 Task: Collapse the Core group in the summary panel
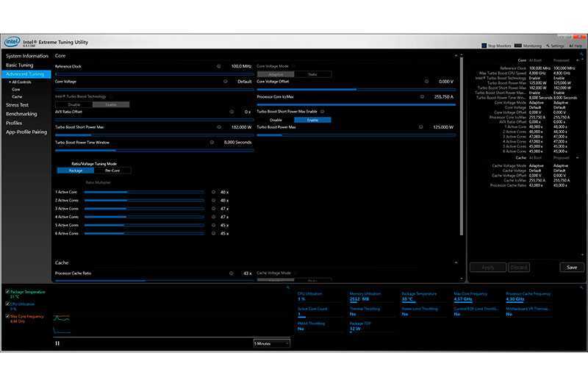pyautogui.click(x=578, y=60)
